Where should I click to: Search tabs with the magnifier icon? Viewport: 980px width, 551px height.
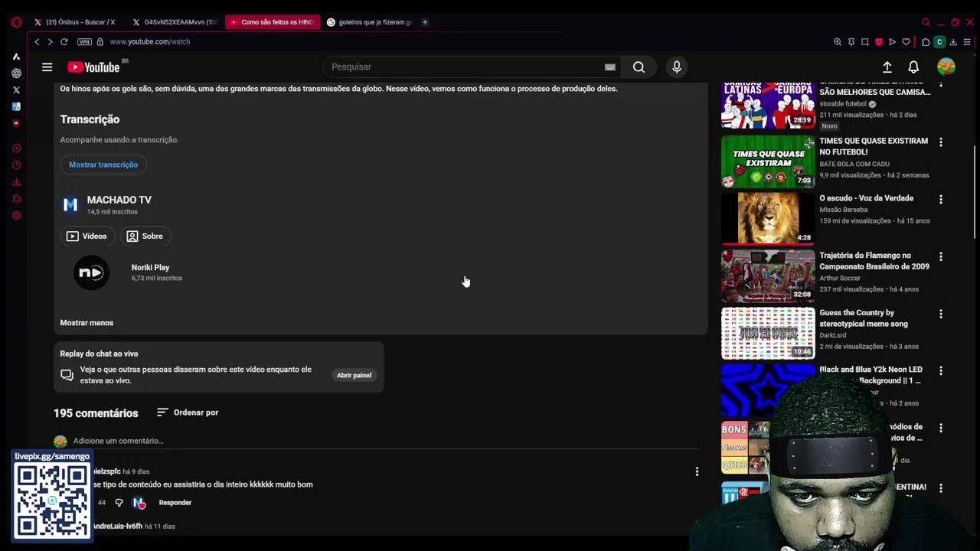tap(926, 22)
